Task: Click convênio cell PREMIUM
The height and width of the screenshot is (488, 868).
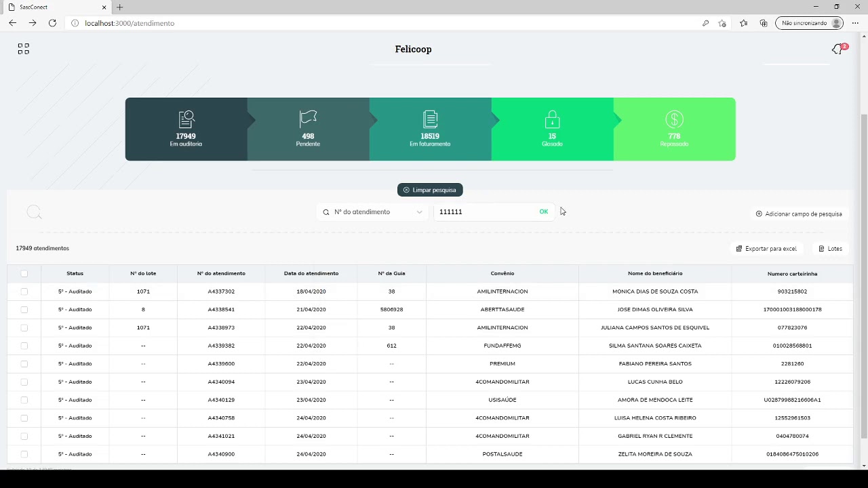Action: coord(502,364)
